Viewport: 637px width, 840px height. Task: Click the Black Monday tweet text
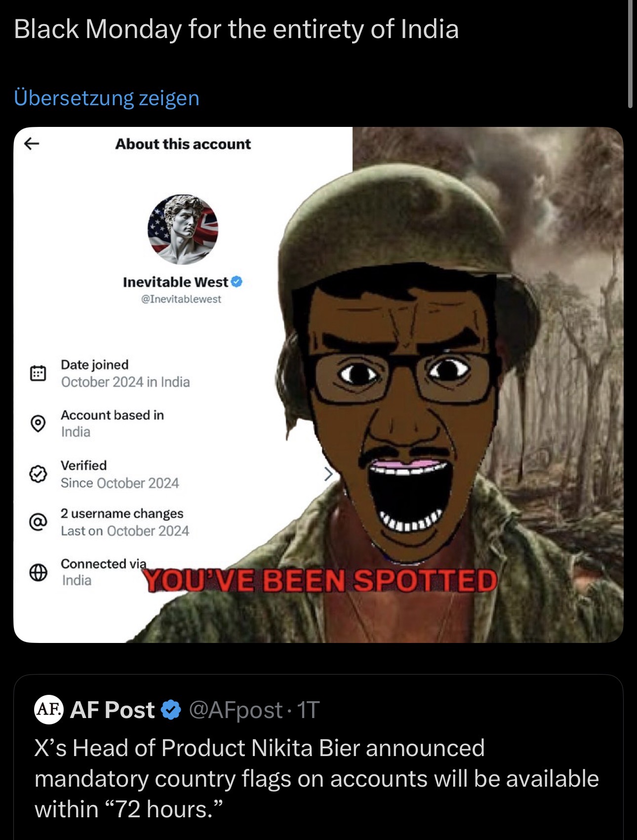point(237,29)
